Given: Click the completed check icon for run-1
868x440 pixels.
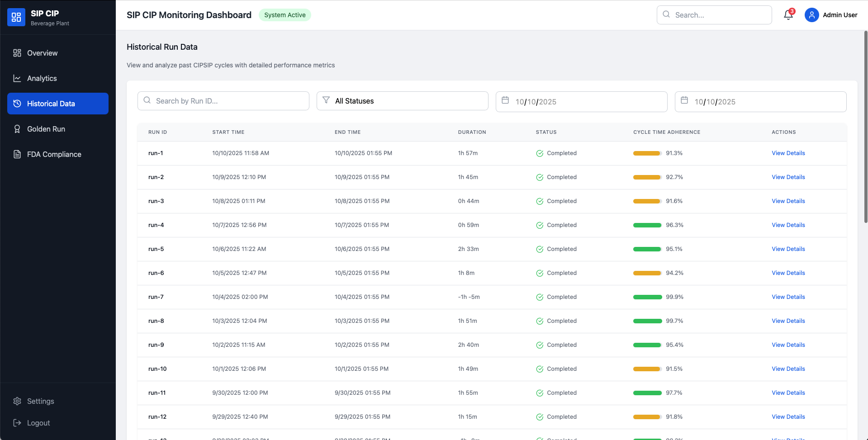Looking at the screenshot, I should click(540, 153).
